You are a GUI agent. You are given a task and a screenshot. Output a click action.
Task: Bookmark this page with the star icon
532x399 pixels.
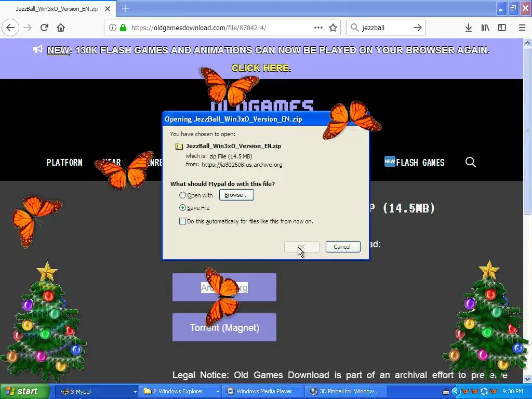[x=333, y=28]
